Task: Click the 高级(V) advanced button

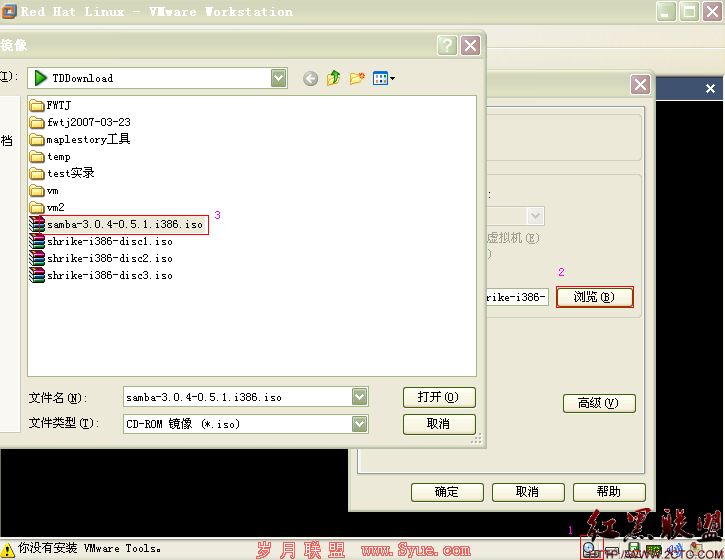Action: pos(599,403)
